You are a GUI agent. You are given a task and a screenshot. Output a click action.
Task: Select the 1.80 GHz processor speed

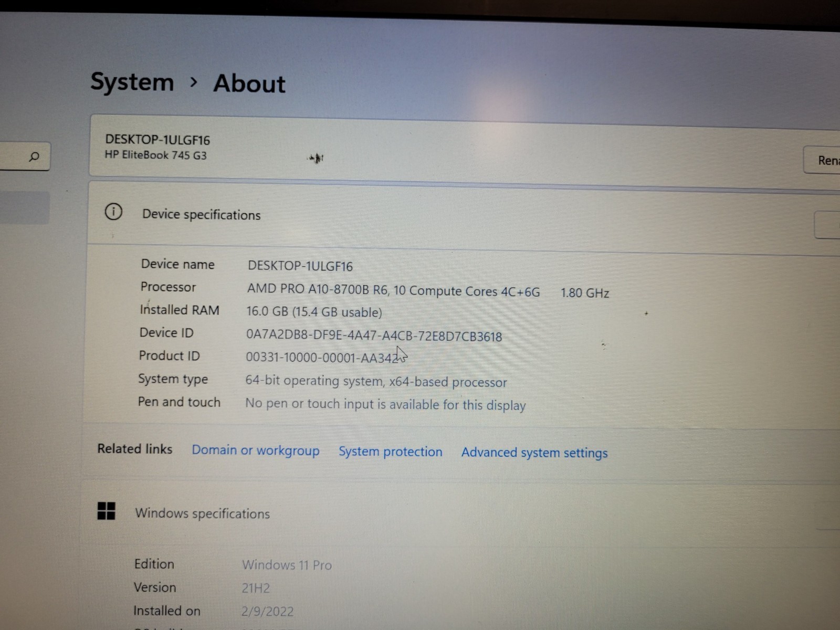(585, 293)
